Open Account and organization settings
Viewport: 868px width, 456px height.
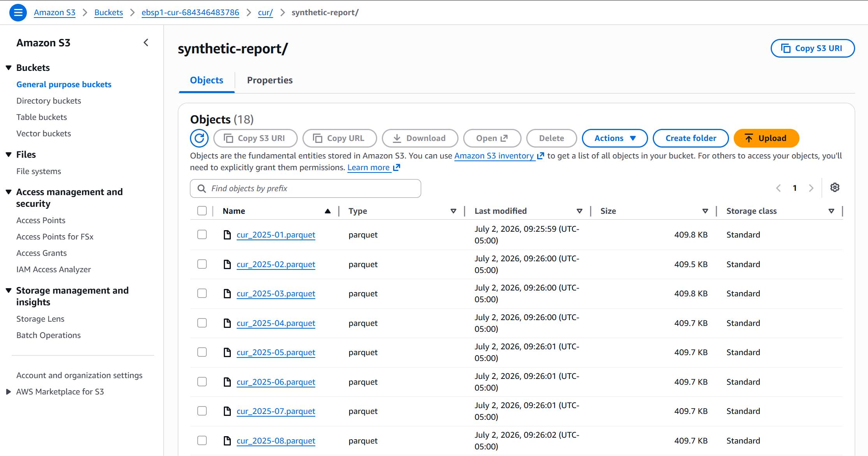click(79, 375)
